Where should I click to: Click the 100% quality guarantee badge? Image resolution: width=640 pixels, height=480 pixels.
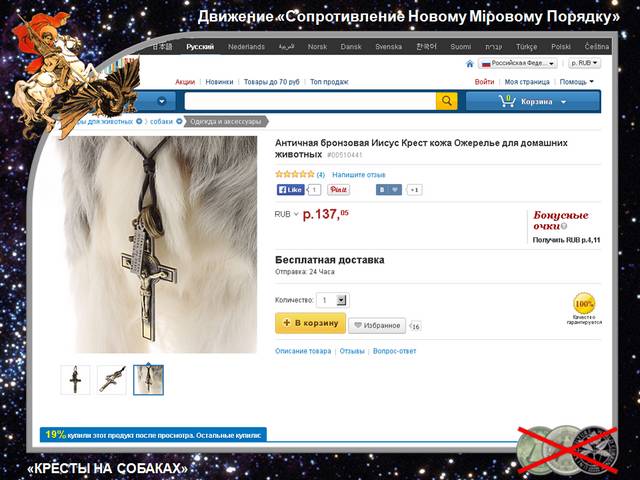584,304
